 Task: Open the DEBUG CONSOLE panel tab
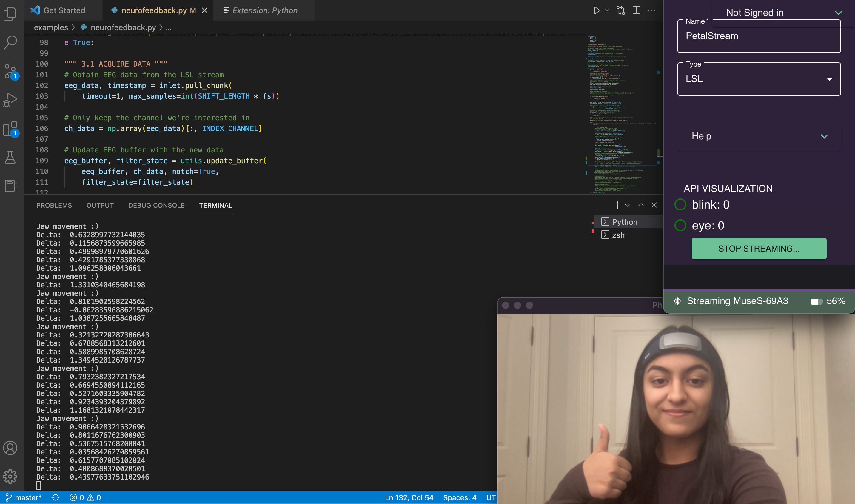[x=157, y=205]
